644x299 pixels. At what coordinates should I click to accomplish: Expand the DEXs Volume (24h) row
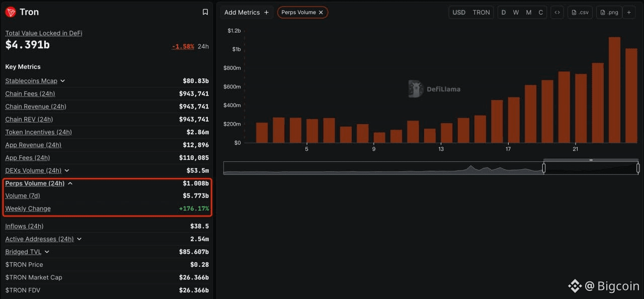point(67,171)
